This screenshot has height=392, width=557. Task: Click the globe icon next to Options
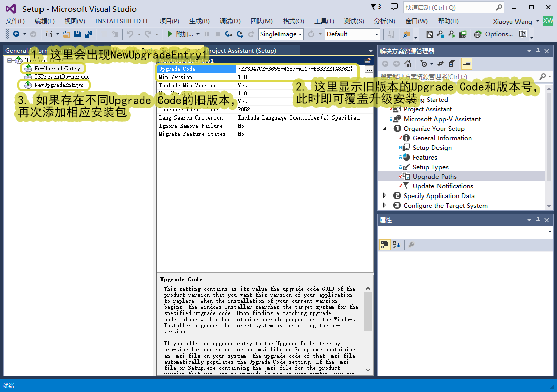click(478, 34)
